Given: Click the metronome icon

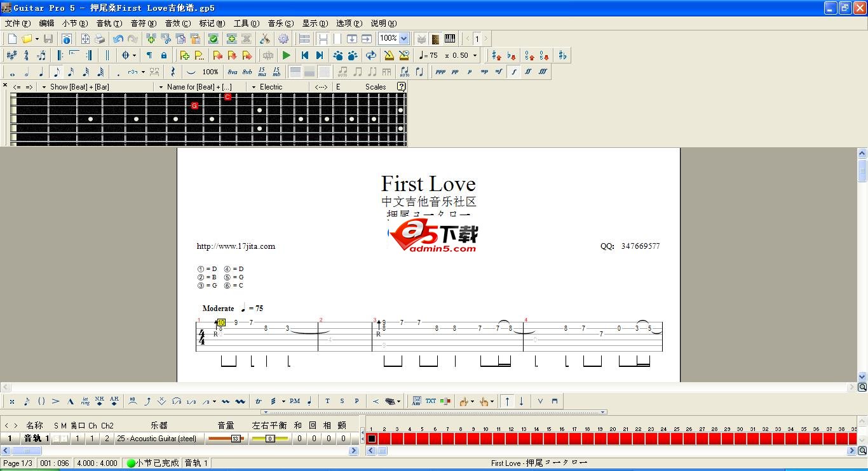Looking at the screenshot, I should (389, 56).
